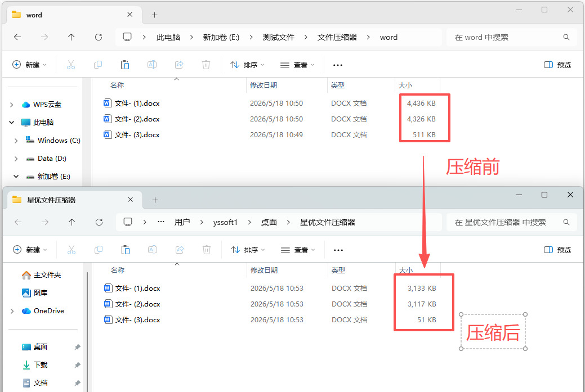This screenshot has height=392, width=585.
Task: Close the 星优文件压缩器 tab
Action: click(130, 199)
